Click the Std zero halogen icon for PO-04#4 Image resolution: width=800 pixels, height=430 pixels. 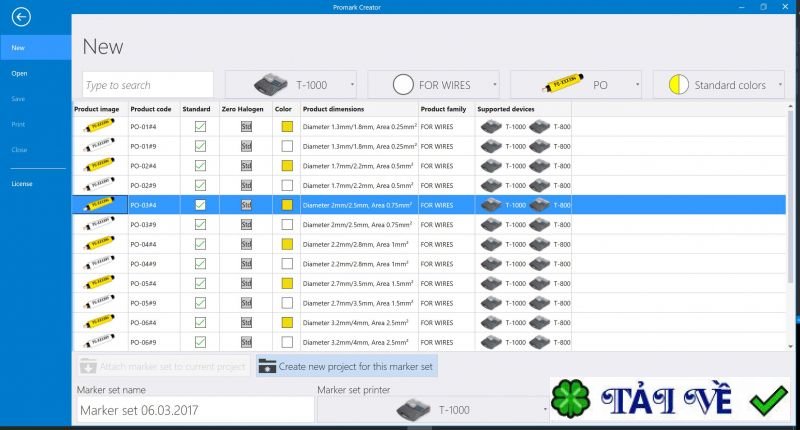coord(246,244)
